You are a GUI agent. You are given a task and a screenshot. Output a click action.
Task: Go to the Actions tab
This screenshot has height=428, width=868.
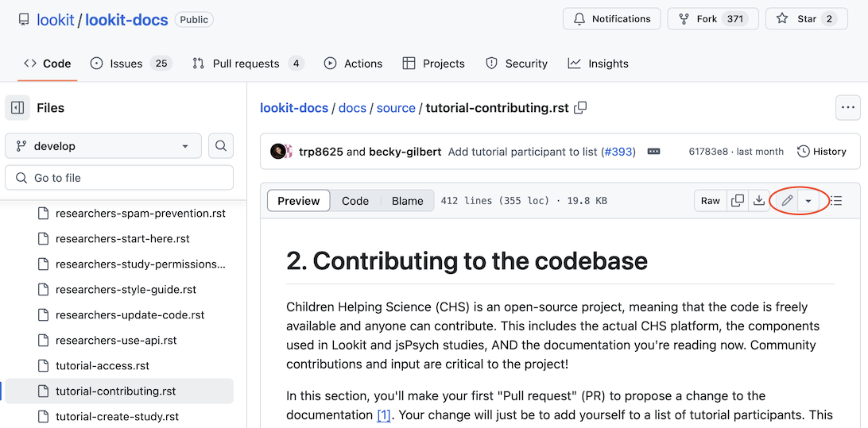click(353, 64)
